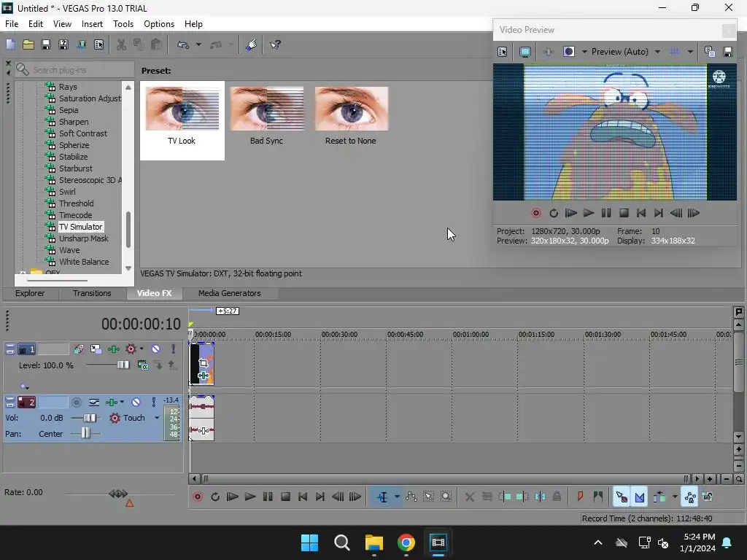Open the File menu
Screen dimensions: 747x560
[x=12, y=24]
